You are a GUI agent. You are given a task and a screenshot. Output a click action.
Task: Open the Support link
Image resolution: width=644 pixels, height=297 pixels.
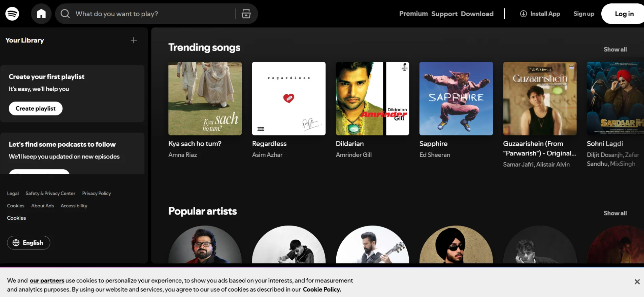(444, 14)
